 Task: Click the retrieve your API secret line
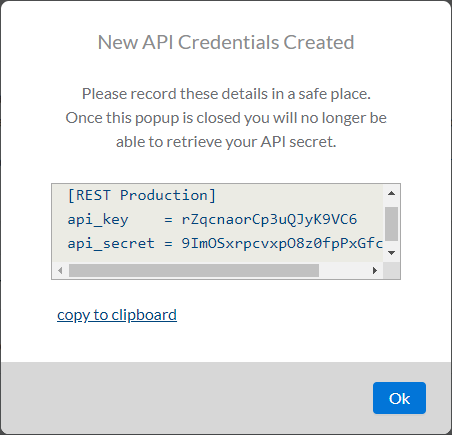pyautogui.click(x=226, y=142)
